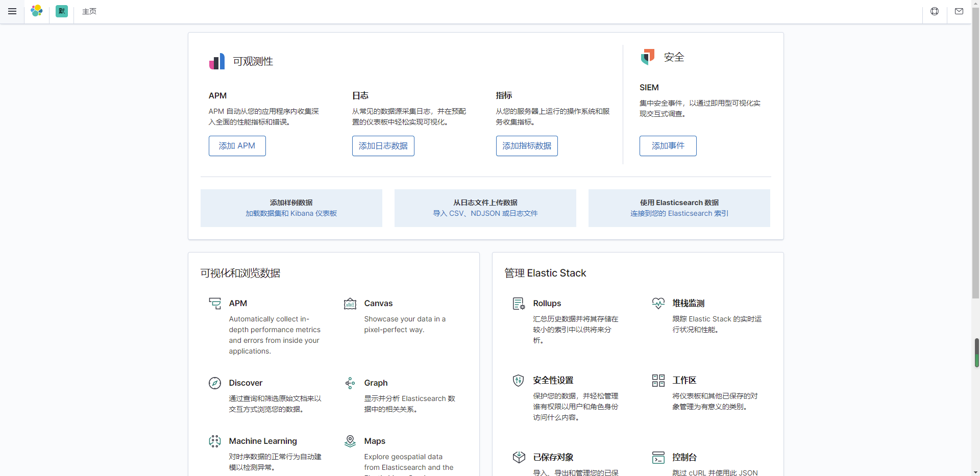Open the Maps app title

375,441
